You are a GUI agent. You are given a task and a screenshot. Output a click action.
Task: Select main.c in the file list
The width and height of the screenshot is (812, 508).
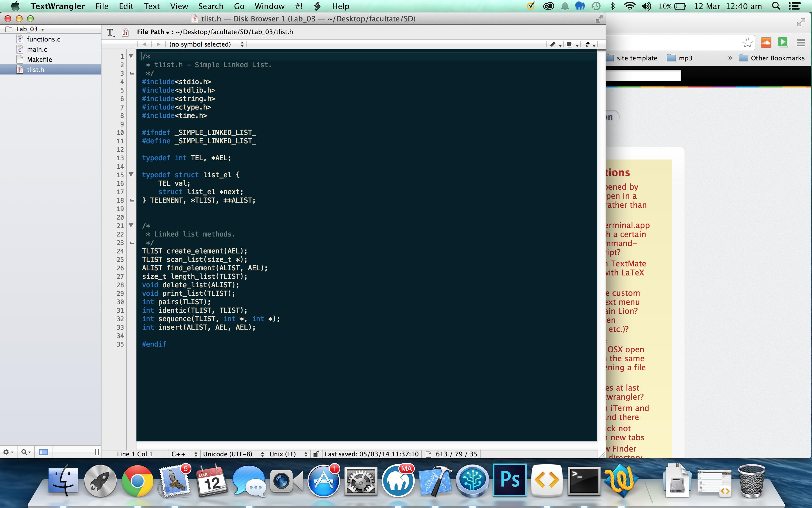(37, 49)
